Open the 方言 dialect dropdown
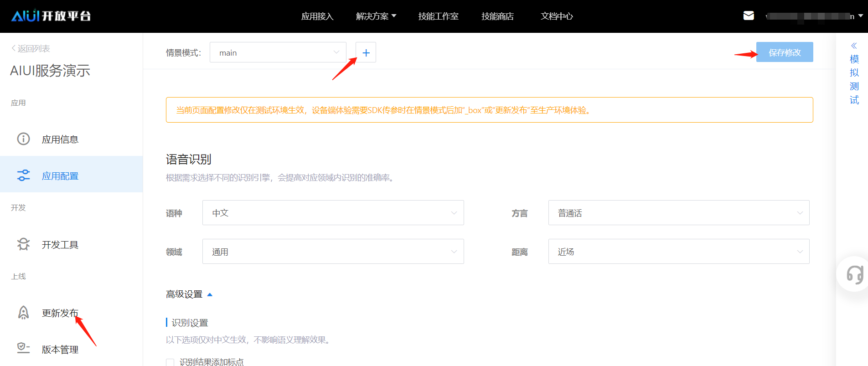This screenshot has width=868, height=366. point(678,213)
